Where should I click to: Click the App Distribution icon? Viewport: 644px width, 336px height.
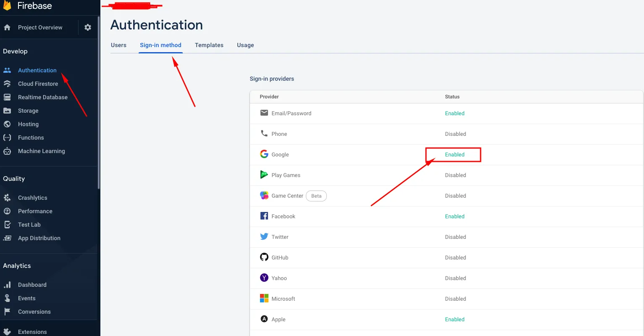click(7, 238)
